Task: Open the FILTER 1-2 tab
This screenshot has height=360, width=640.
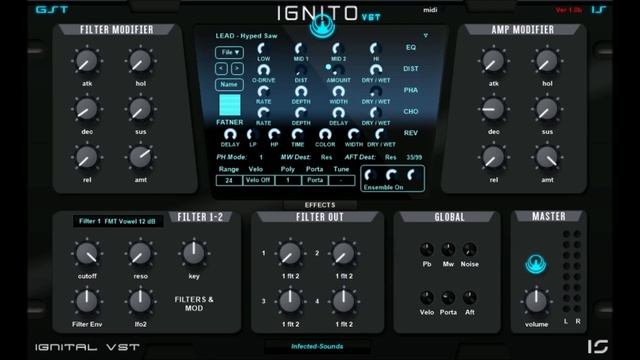Action: 200,217
